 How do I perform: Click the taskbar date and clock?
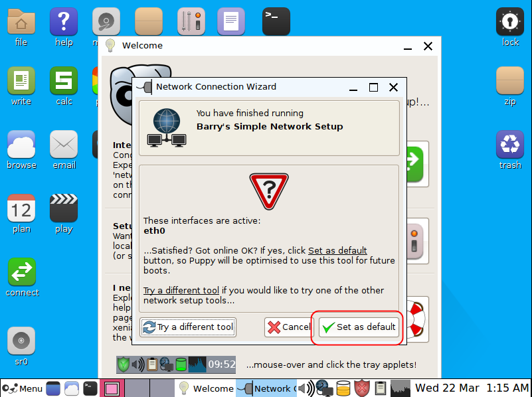pyautogui.click(x=471, y=388)
